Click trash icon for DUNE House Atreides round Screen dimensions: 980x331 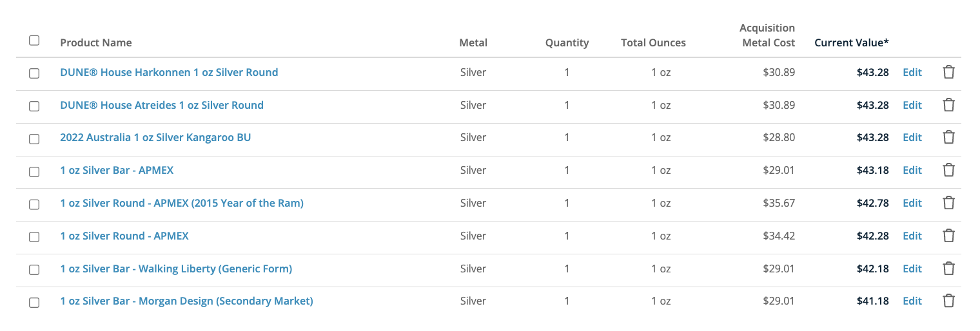pyautogui.click(x=948, y=105)
